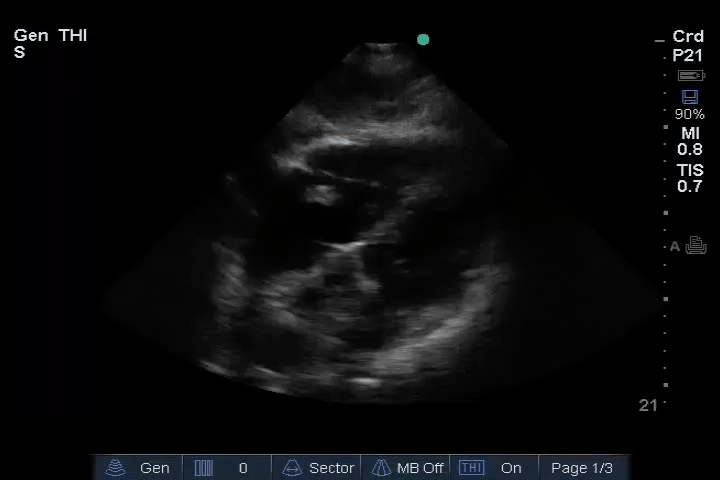The image size is (720, 480).
Task: Click the blue floppy disk save icon
Action: coord(689,97)
